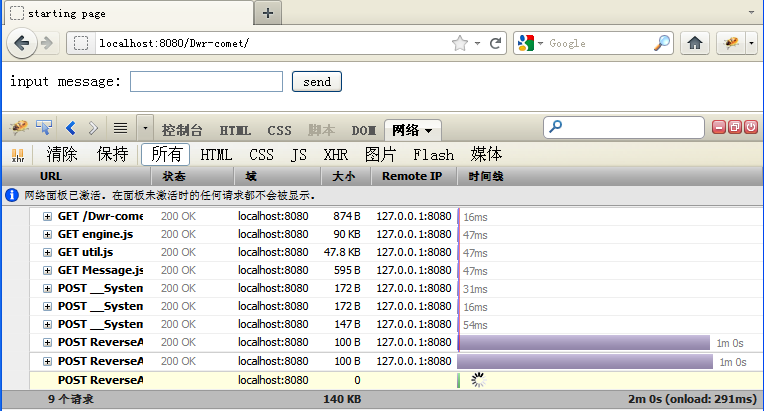Image resolution: width=764 pixels, height=411 pixels.
Task: Click the Remote IP column header
Action: point(414,176)
